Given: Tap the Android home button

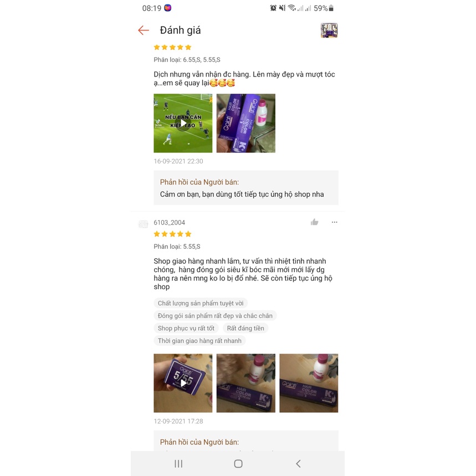Looking at the screenshot, I should (x=238, y=464).
